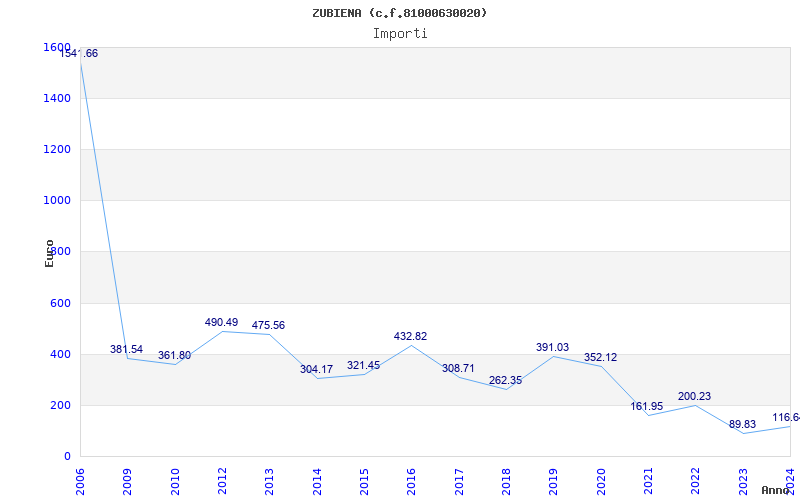Click the data label 391.03
Screen dimensions: 800x500
pos(553,347)
